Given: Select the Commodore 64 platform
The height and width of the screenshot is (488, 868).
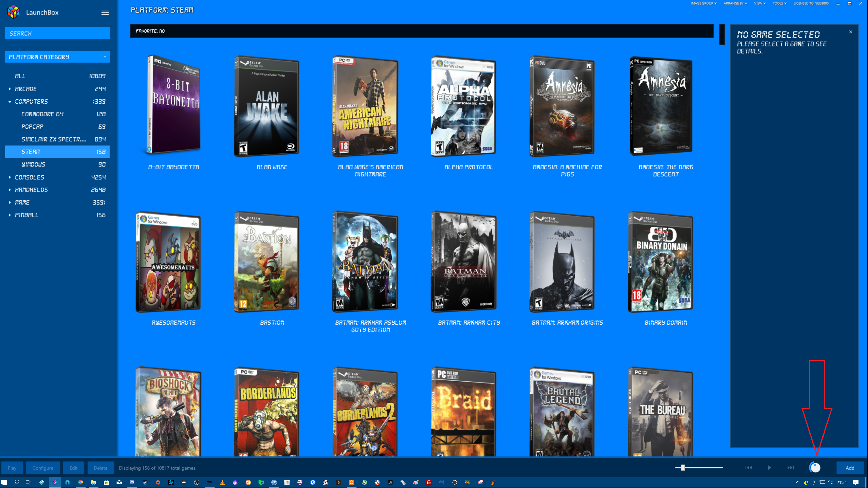Looking at the screenshot, I should click(x=57, y=114).
